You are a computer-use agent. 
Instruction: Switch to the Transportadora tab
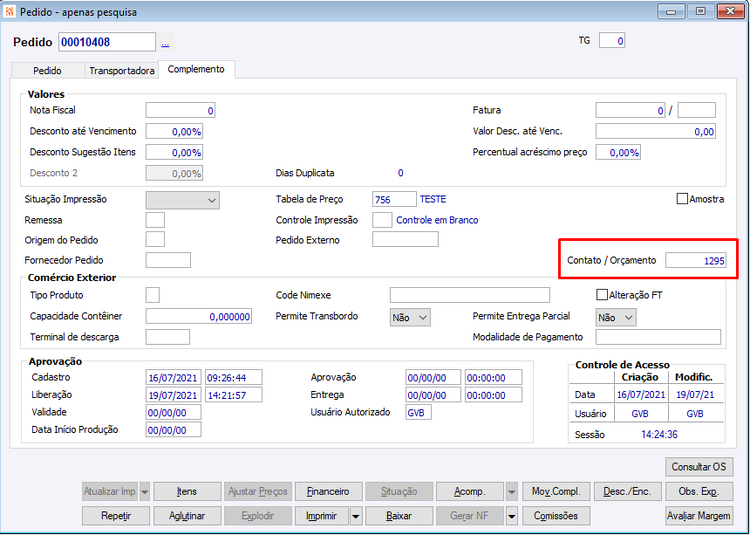(122, 71)
